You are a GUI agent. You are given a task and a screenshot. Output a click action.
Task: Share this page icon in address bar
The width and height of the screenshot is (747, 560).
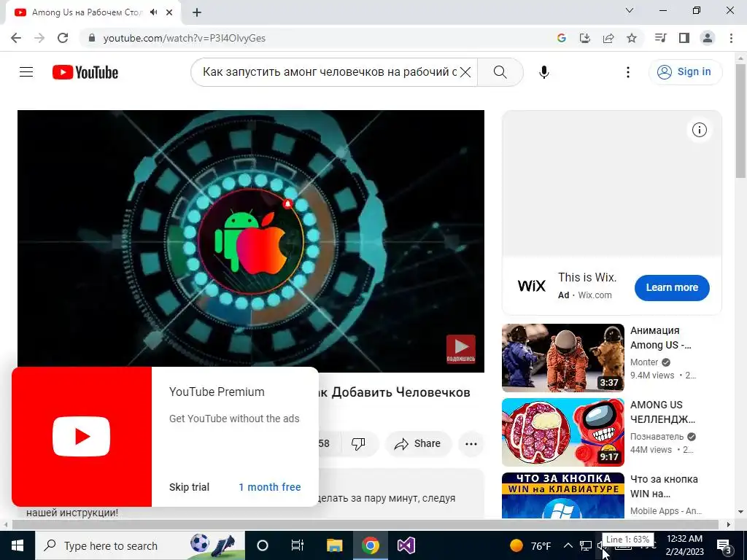pos(608,38)
